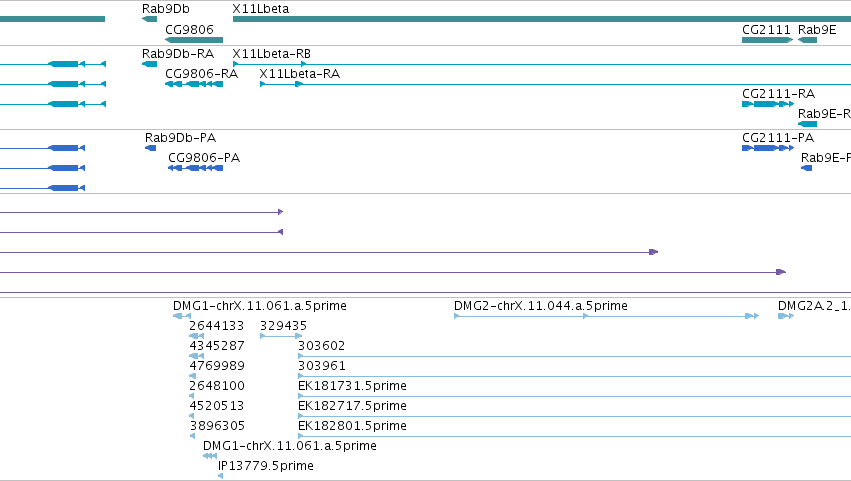Select the 4345287 feature label

click(x=217, y=346)
